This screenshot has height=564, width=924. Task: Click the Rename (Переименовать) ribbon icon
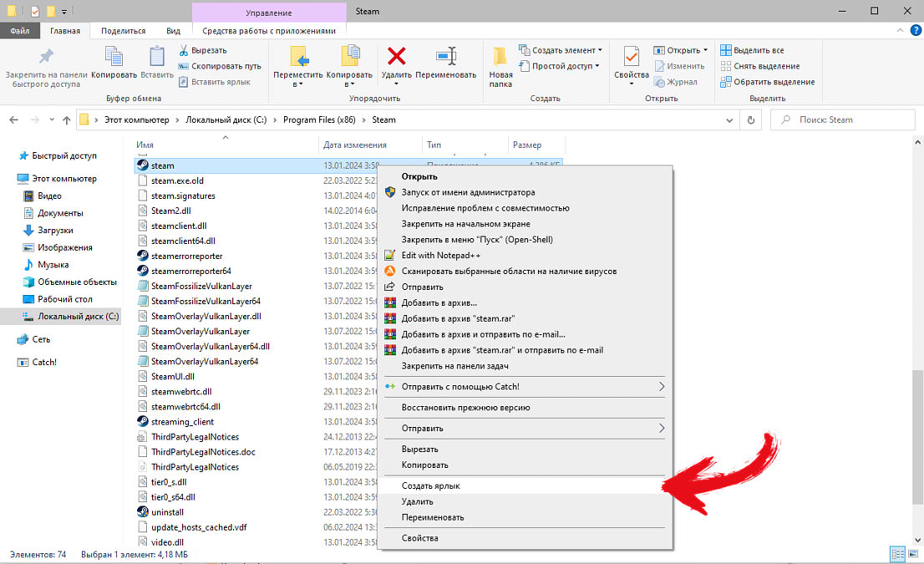(x=445, y=58)
